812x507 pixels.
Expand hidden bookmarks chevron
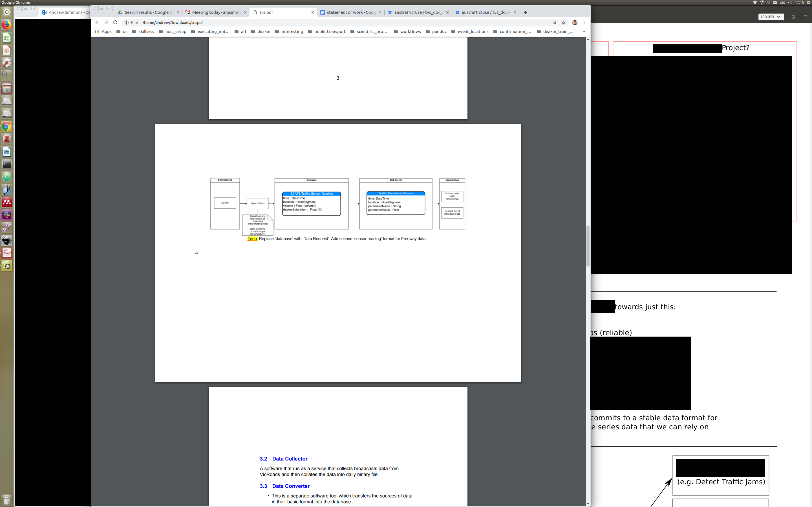[584, 32]
